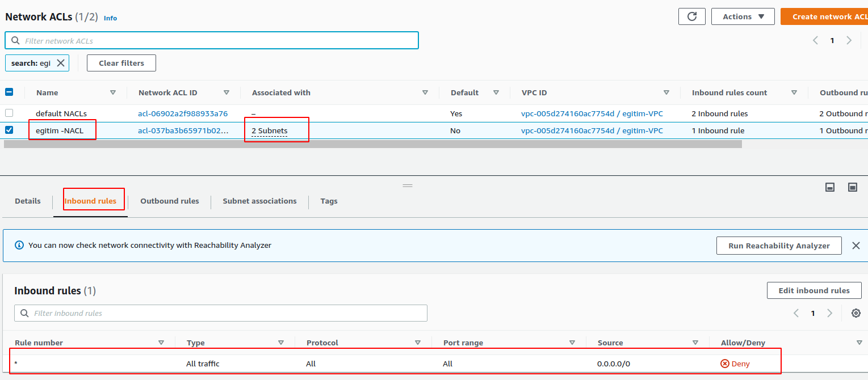Toggle the select-all ACLs checkbox

9,92
